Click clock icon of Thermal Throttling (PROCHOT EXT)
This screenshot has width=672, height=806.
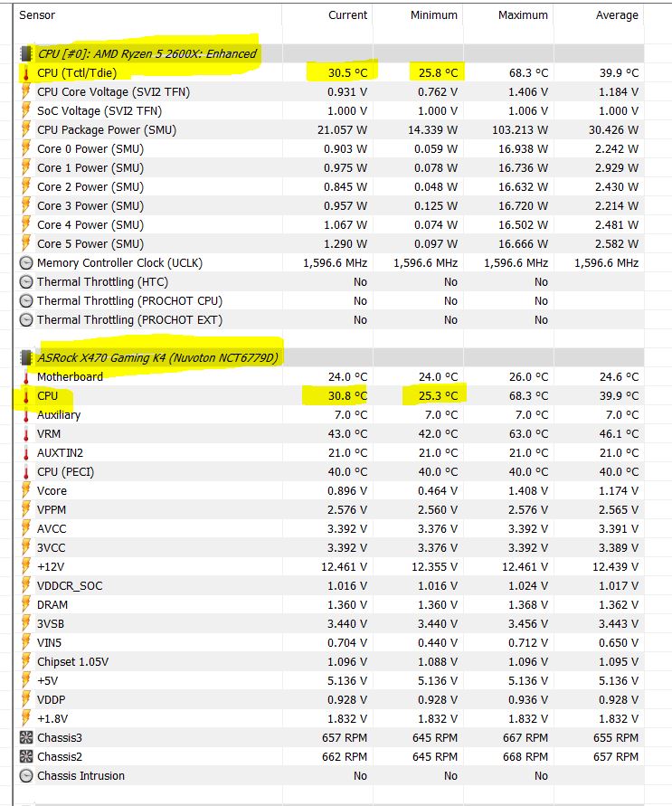click(25, 320)
